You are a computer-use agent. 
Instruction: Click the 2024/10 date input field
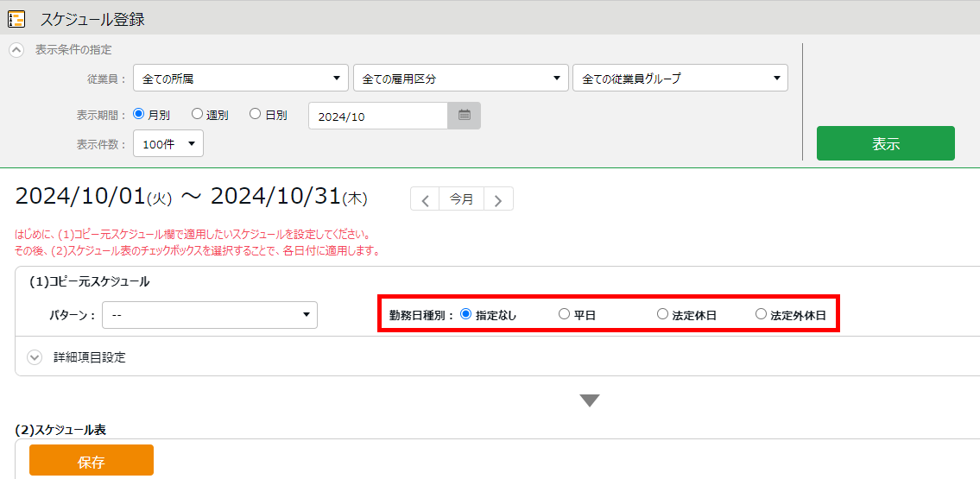pyautogui.click(x=377, y=116)
